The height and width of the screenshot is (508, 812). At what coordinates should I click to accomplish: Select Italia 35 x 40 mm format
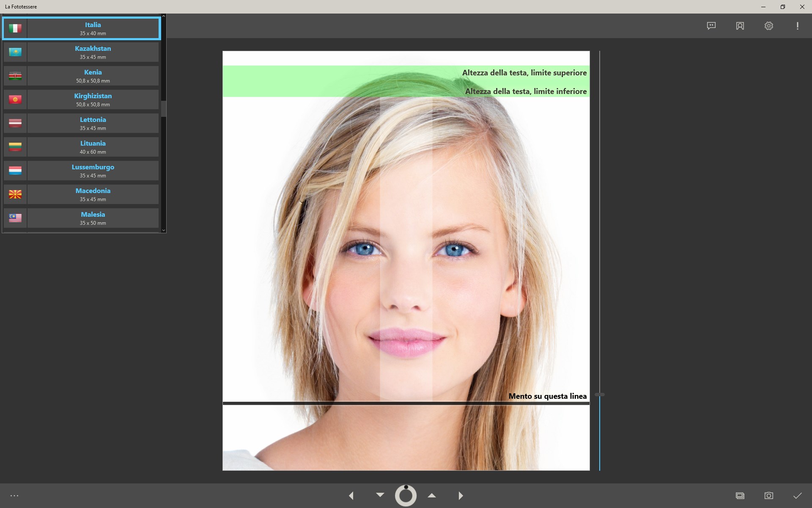point(93,28)
